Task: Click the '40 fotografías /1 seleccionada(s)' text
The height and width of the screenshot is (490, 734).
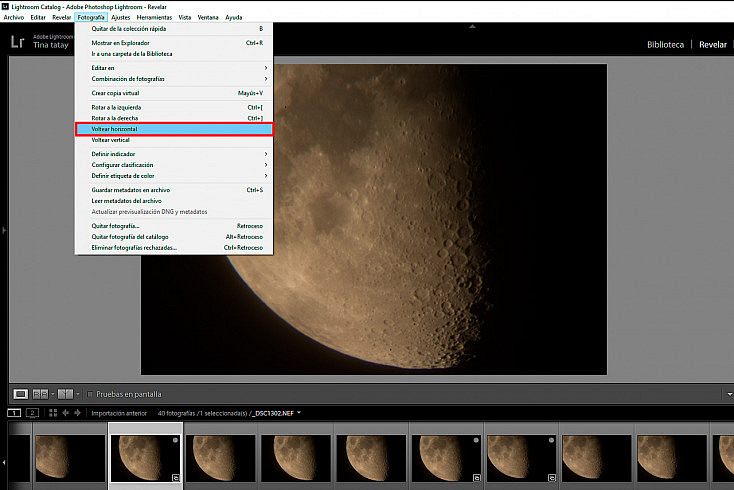Action: (202, 413)
